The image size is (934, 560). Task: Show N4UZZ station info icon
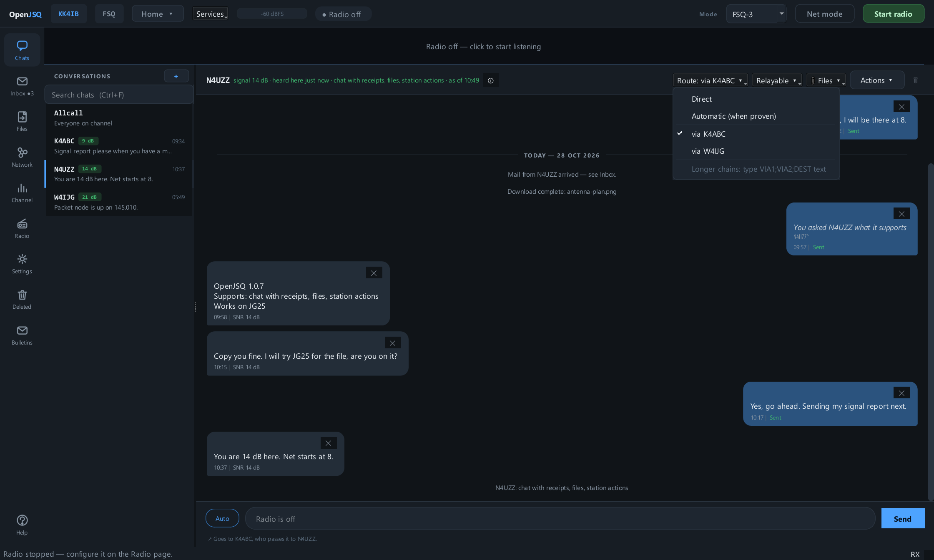491,80
